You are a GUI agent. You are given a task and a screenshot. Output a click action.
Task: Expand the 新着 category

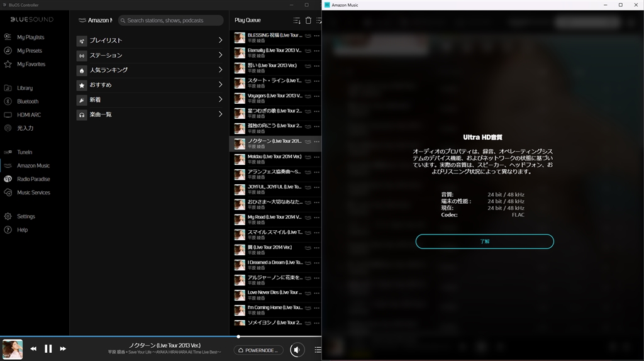pos(150,99)
